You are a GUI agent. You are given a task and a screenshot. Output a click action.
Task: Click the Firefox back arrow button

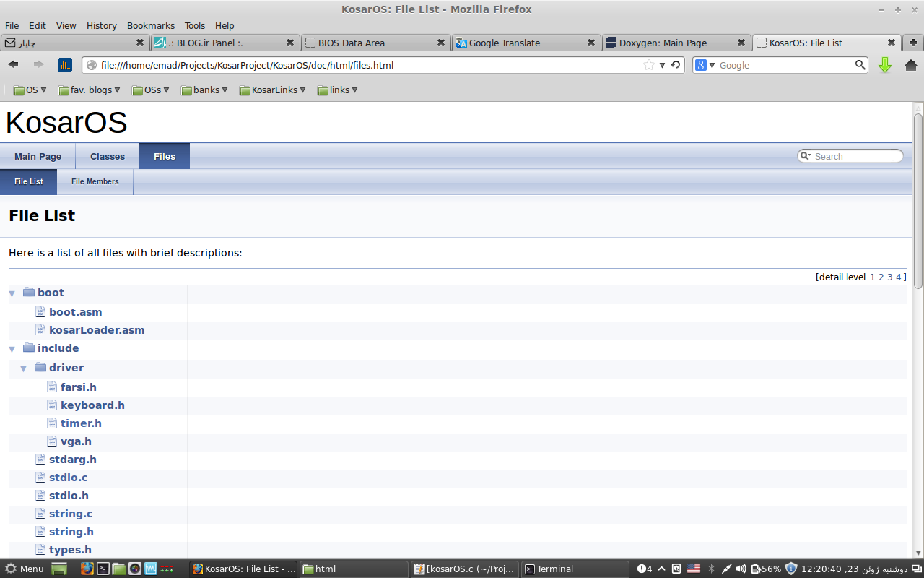click(13, 65)
